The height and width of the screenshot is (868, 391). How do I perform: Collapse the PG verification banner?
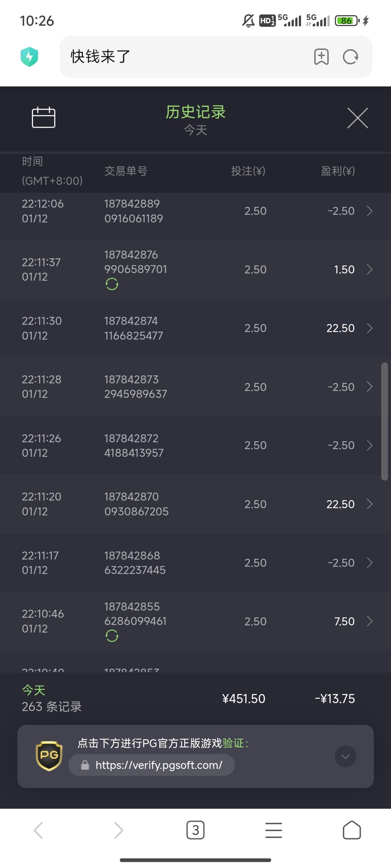pyautogui.click(x=345, y=756)
